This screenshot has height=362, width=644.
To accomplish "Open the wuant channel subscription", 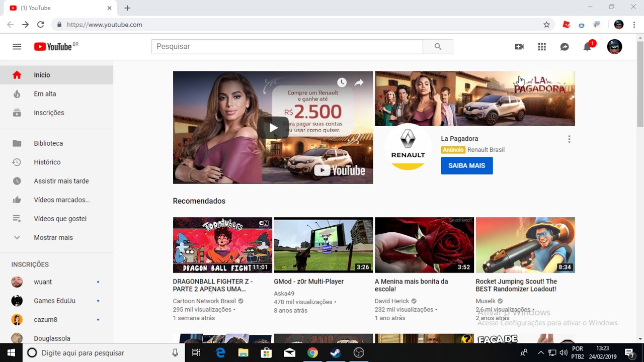I will tap(56, 282).
